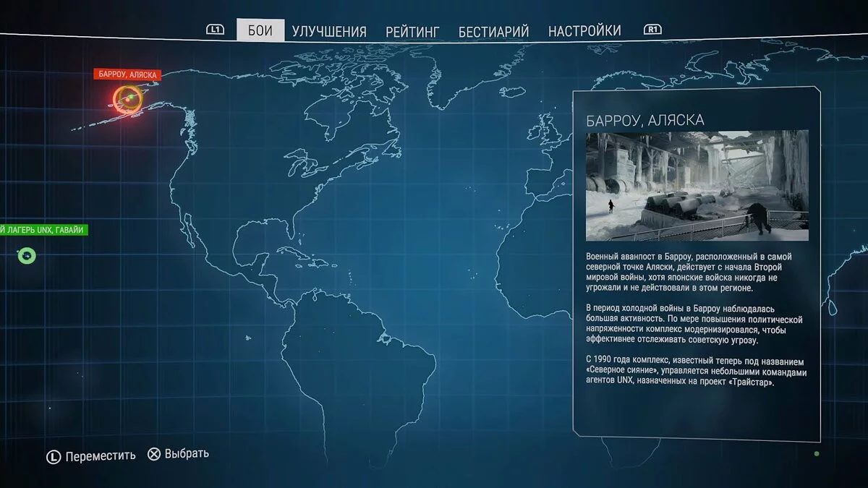Screen dimensions: 868x488
Task: Select the red Barrow Alaska map marker
Action: click(128, 99)
